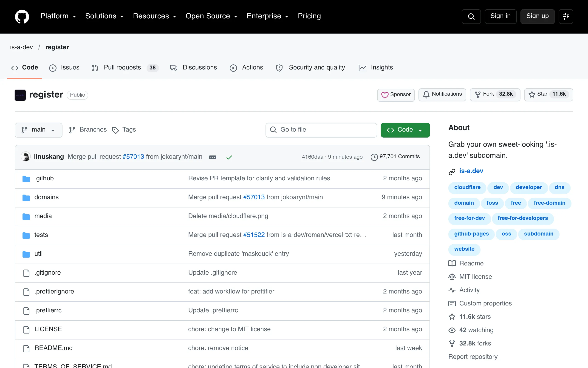The height and width of the screenshot is (368, 588).
Task: Open the main branch dropdown
Action: tap(38, 130)
